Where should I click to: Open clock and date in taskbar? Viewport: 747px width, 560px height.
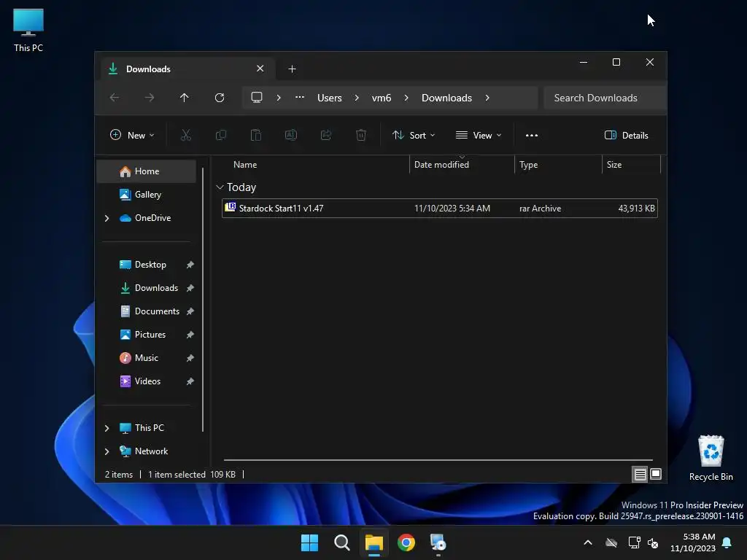click(x=693, y=542)
